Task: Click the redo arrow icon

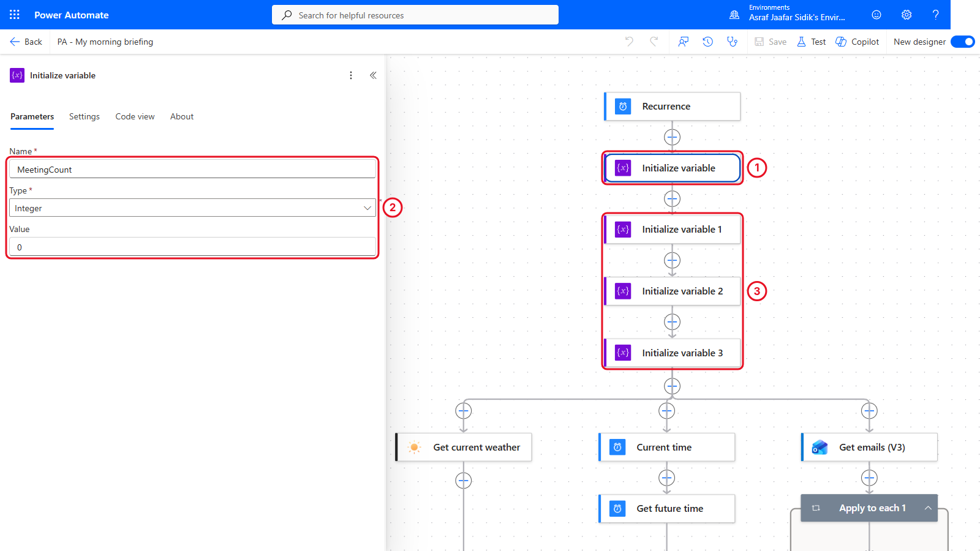Action: point(654,42)
